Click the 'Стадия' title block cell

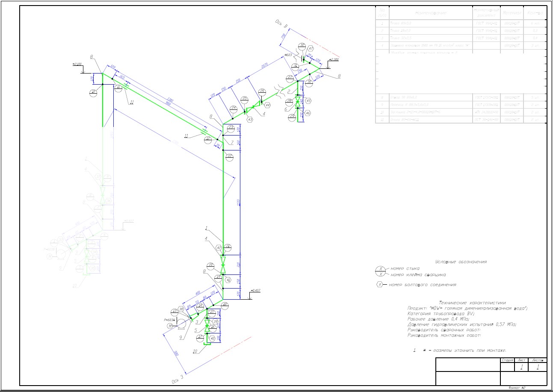tap(507, 360)
